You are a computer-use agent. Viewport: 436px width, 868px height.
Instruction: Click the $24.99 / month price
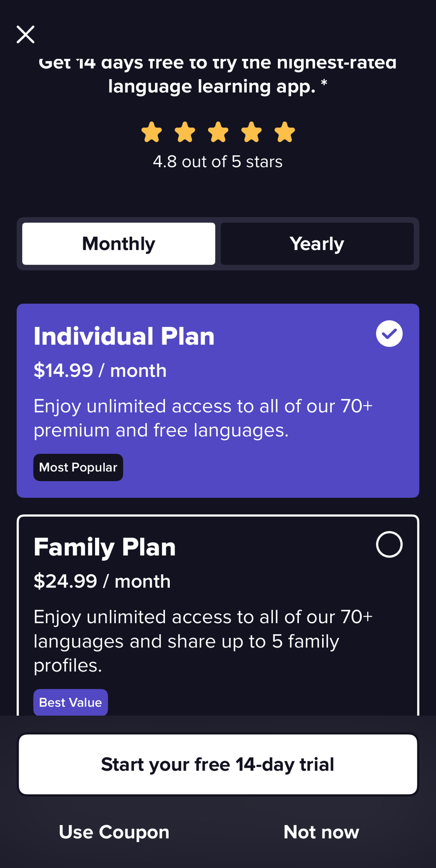coord(102,581)
